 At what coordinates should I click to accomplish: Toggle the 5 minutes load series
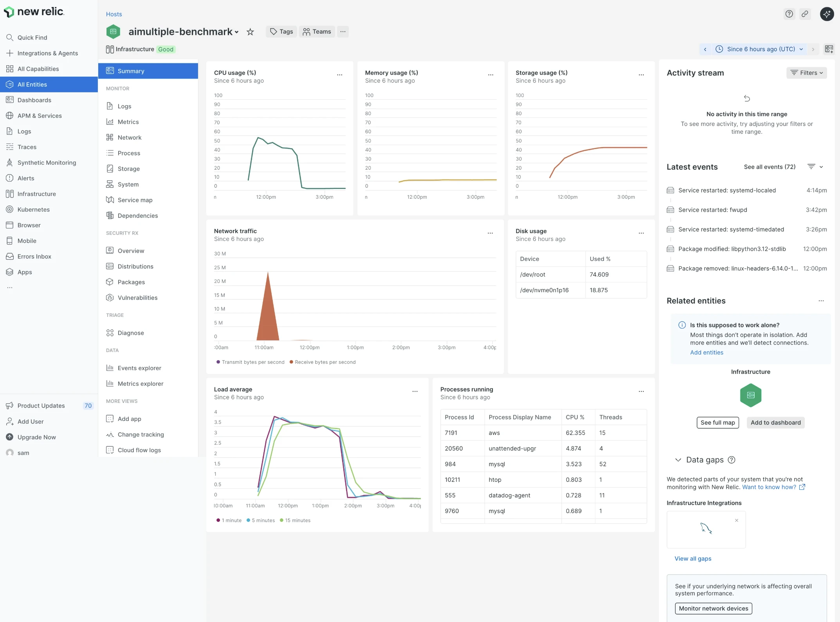pos(261,520)
